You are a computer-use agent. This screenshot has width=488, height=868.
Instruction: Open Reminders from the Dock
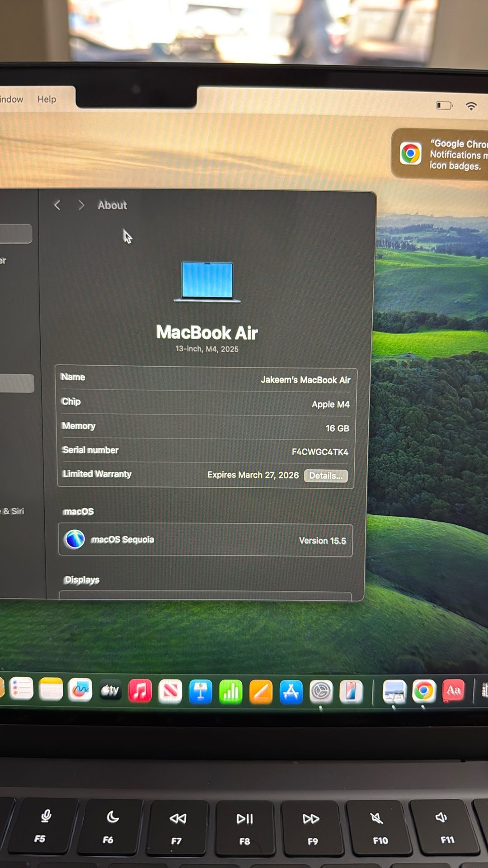[21, 689]
